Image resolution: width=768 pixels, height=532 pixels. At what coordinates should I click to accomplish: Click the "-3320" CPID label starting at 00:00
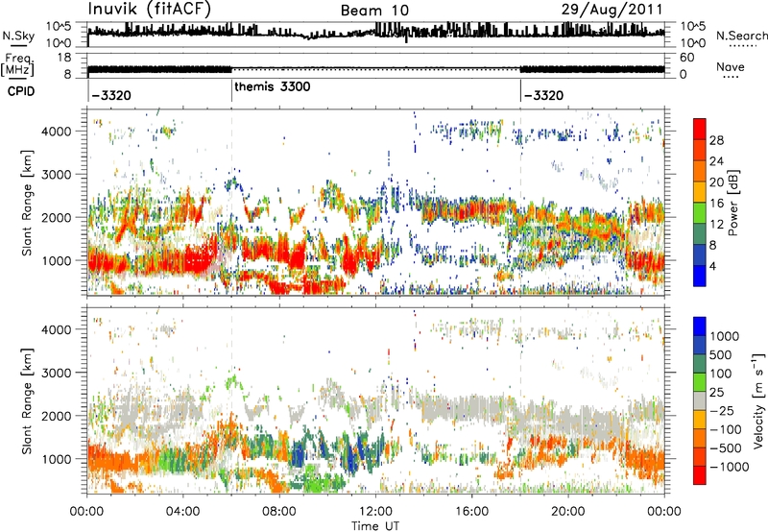coord(111,95)
